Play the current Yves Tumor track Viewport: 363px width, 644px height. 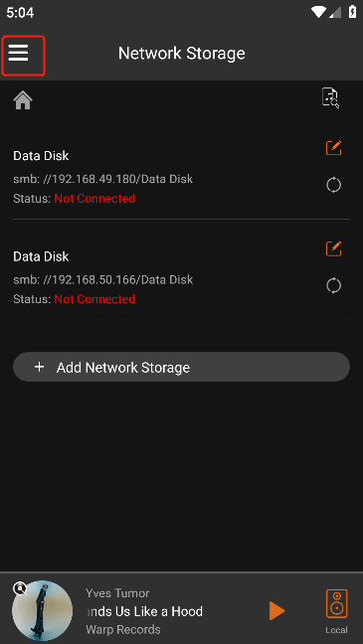[276, 611]
